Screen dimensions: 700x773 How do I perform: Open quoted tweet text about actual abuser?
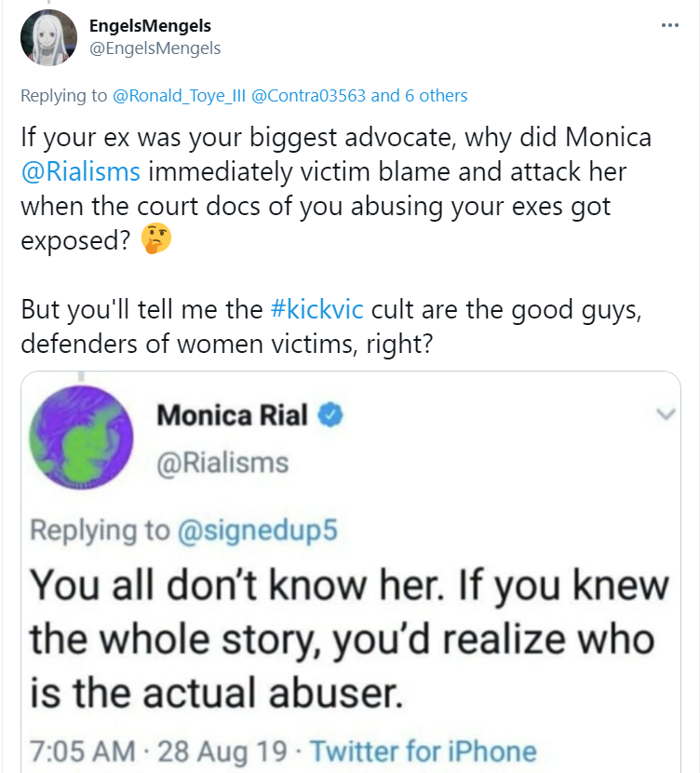(349, 638)
